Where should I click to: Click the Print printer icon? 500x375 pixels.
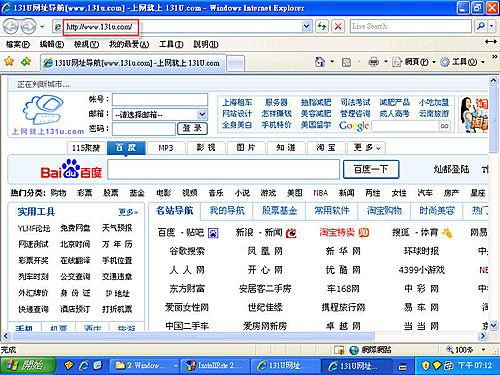[x=374, y=62]
